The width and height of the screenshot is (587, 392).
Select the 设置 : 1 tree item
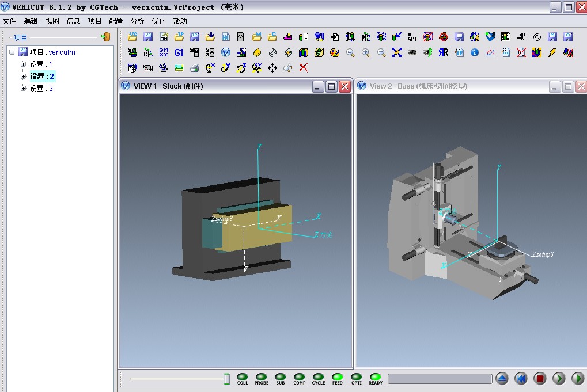41,64
